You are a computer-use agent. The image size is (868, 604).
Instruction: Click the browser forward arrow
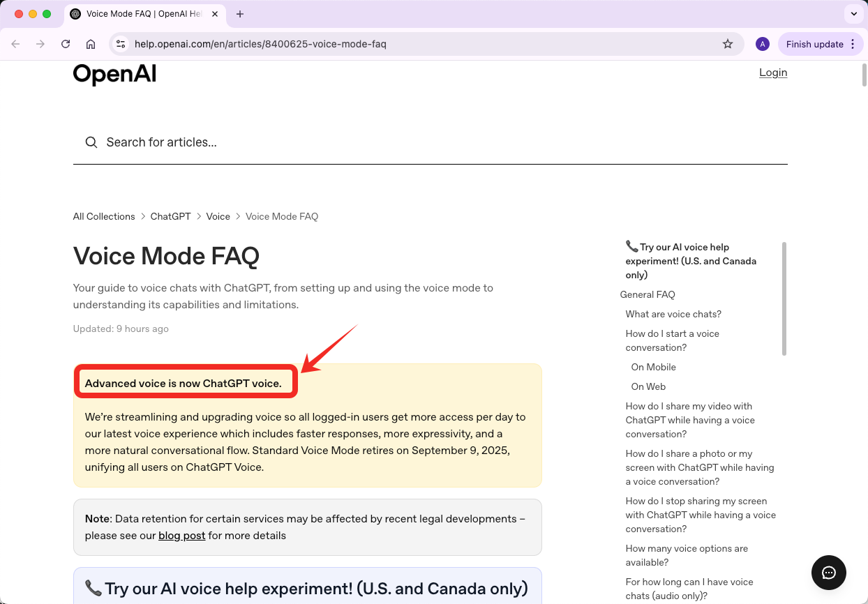(40, 44)
